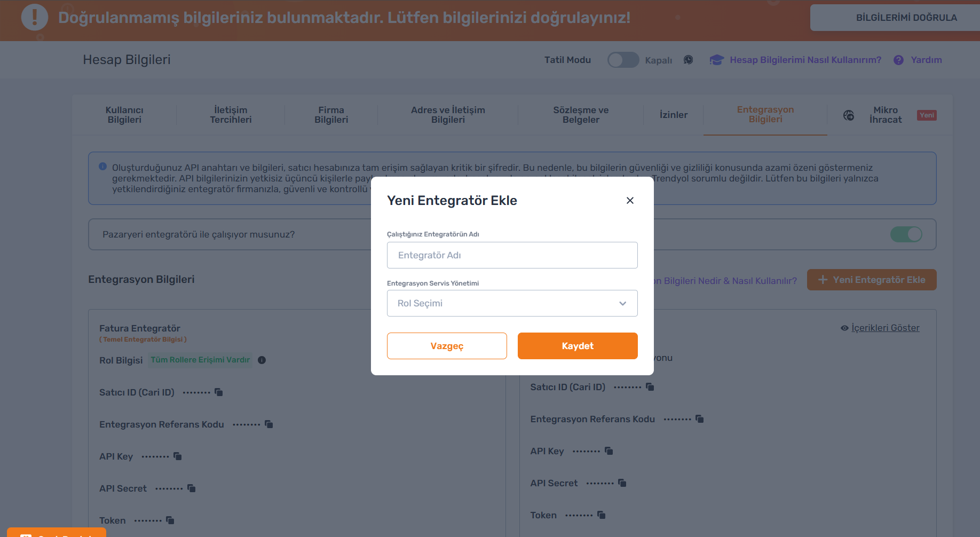Screen dimensions: 980x537
Task: Open the Rol Seçimi dropdown
Action: (x=512, y=303)
